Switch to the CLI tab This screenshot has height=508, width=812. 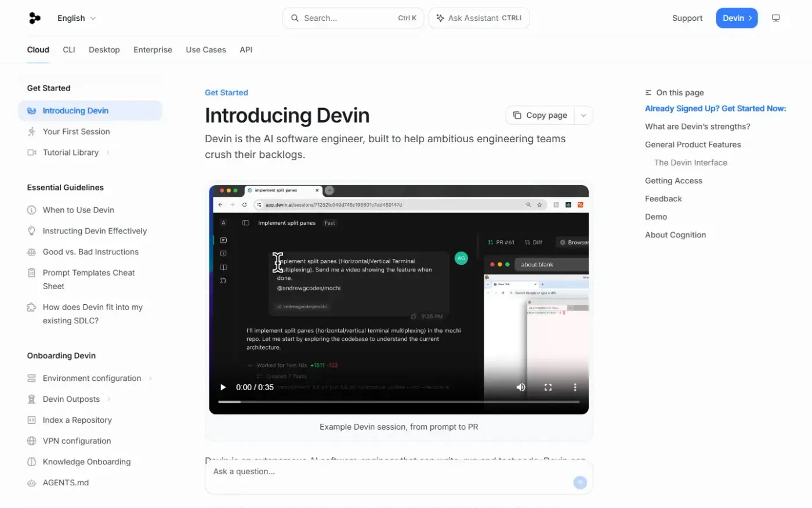[69, 50]
